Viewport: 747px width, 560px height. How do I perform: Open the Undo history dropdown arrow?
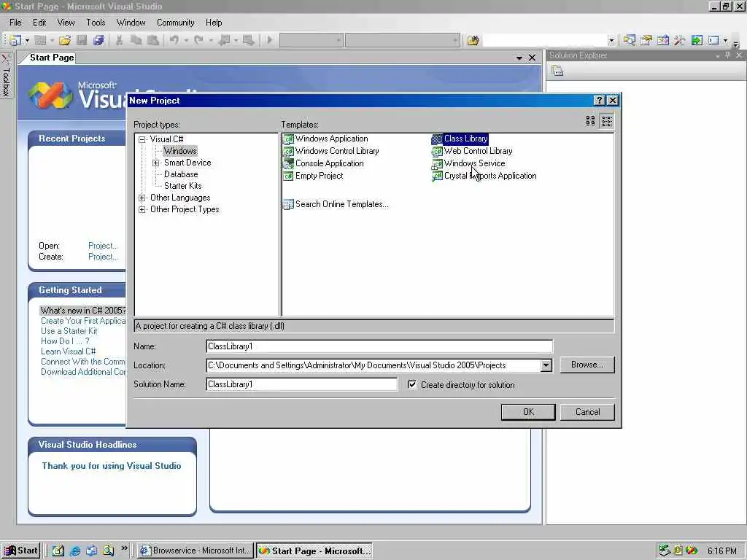(x=186, y=41)
